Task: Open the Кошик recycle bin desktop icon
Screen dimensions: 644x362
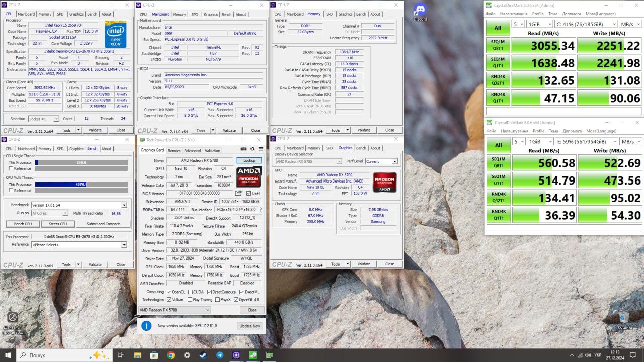Action: 624,320
